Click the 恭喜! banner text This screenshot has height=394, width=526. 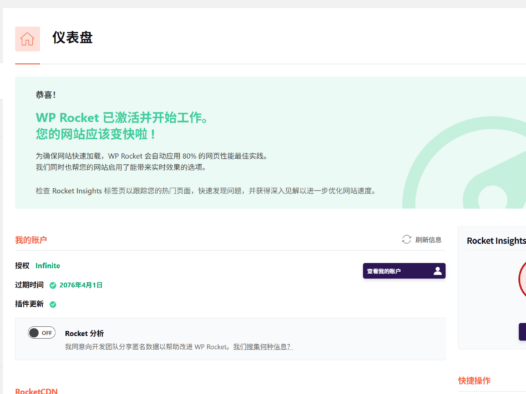(46, 95)
